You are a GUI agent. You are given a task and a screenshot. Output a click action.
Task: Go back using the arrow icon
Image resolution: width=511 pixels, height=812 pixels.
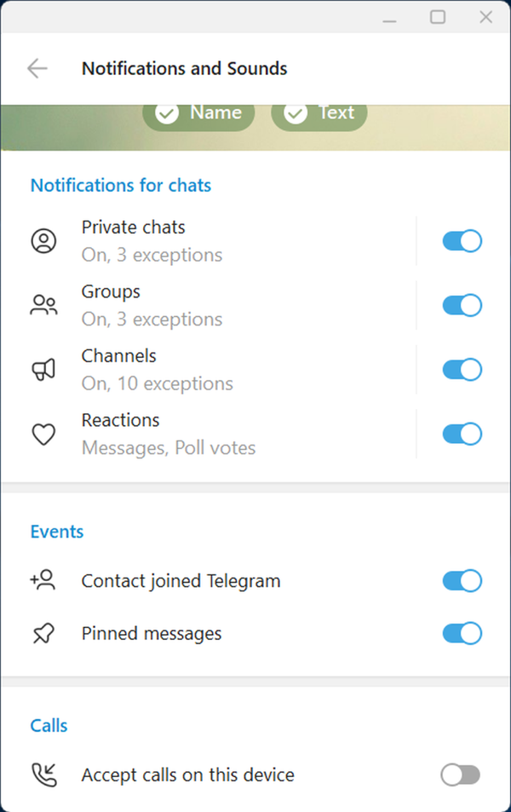pos(37,69)
